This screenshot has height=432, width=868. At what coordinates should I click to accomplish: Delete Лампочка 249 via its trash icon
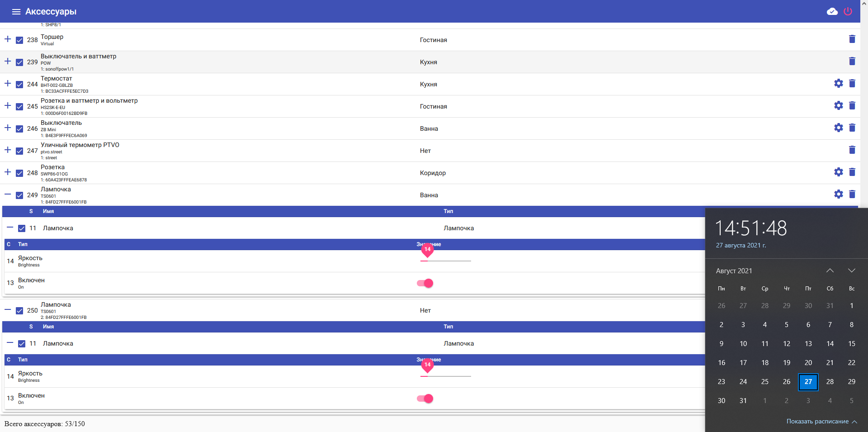(853, 194)
